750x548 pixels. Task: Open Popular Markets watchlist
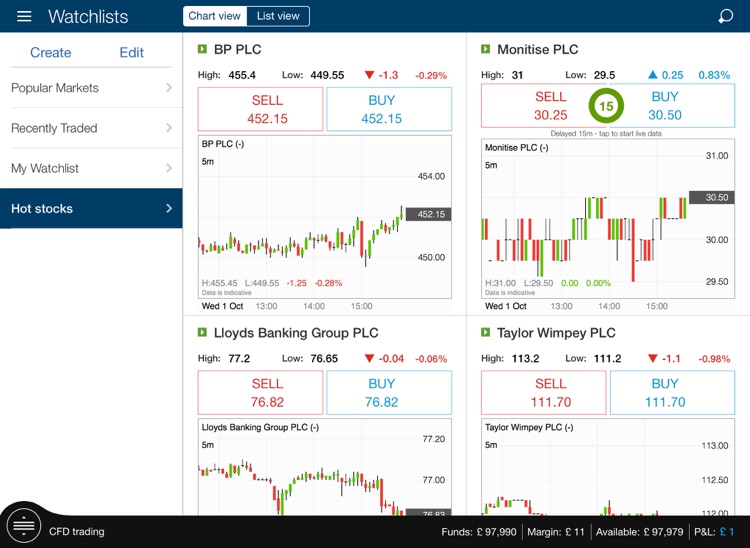click(x=91, y=88)
